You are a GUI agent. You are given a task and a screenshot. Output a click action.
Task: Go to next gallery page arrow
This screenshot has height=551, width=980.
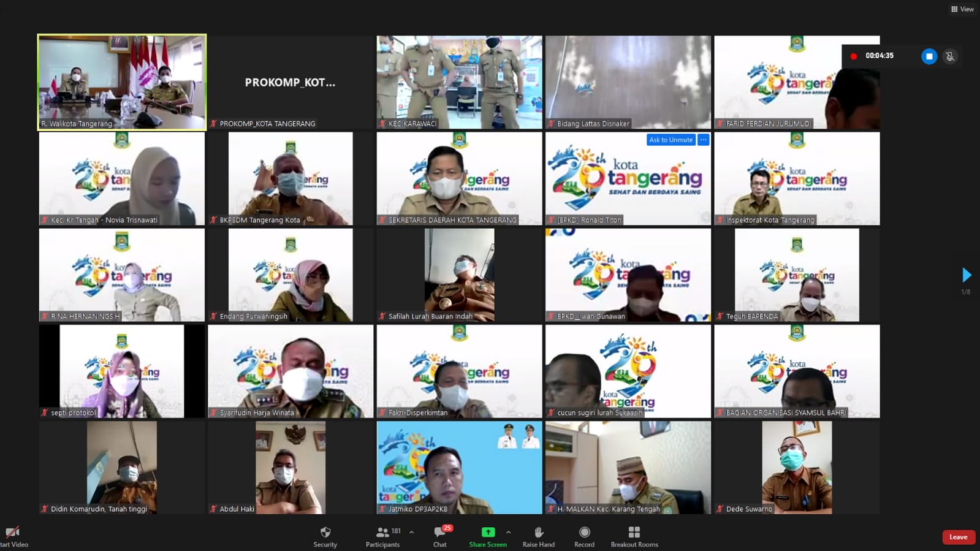(x=967, y=275)
